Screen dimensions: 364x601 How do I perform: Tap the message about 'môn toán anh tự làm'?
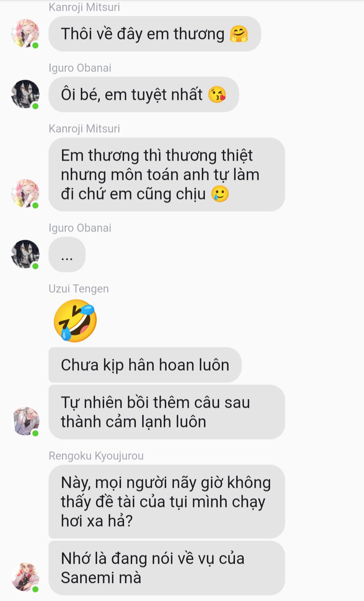167,174
